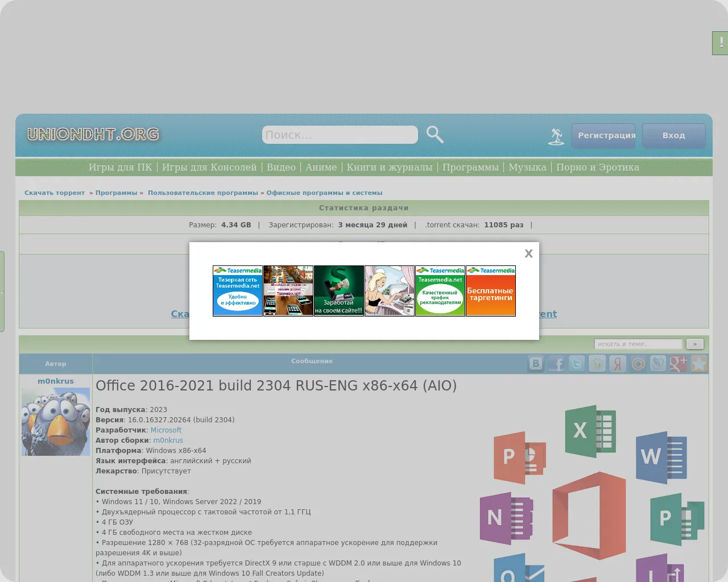Click the Excel logo in the image
Viewport: 728px width, 582px height.
click(x=590, y=431)
